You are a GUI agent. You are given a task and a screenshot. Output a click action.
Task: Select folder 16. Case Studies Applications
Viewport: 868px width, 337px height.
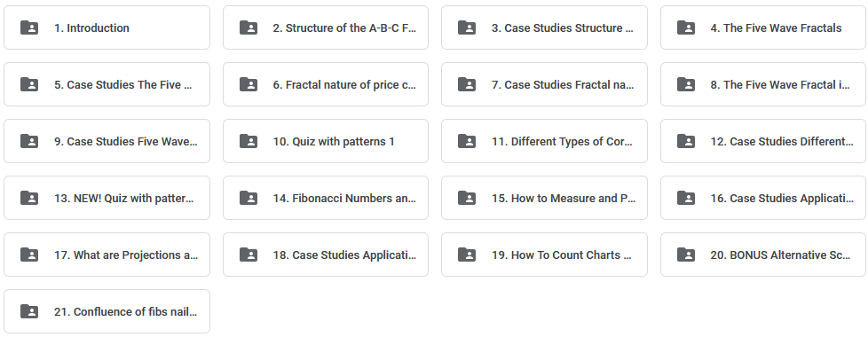[762, 198]
